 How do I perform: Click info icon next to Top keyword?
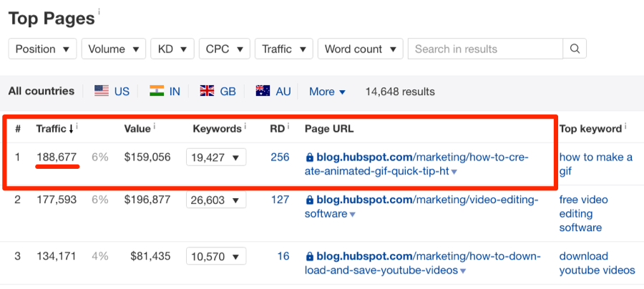(x=626, y=127)
